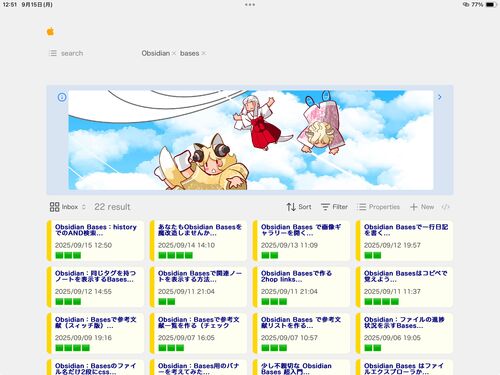Expand the banner right chevron

[440, 97]
